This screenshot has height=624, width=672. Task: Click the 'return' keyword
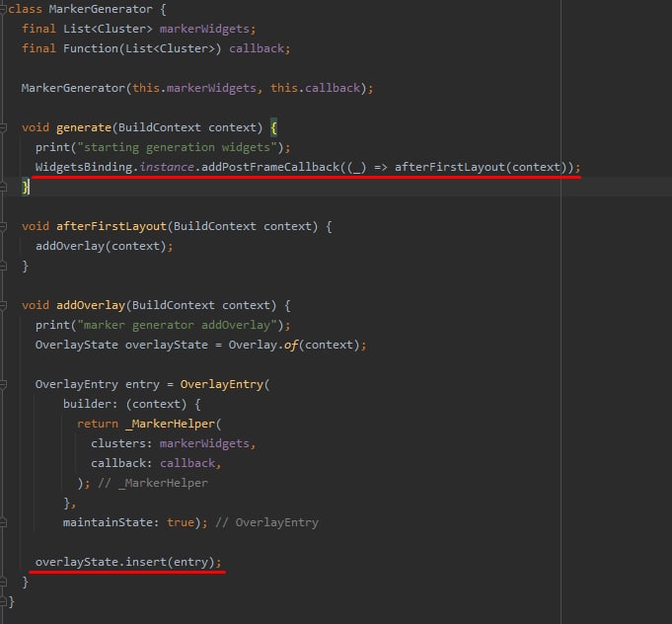(x=98, y=424)
